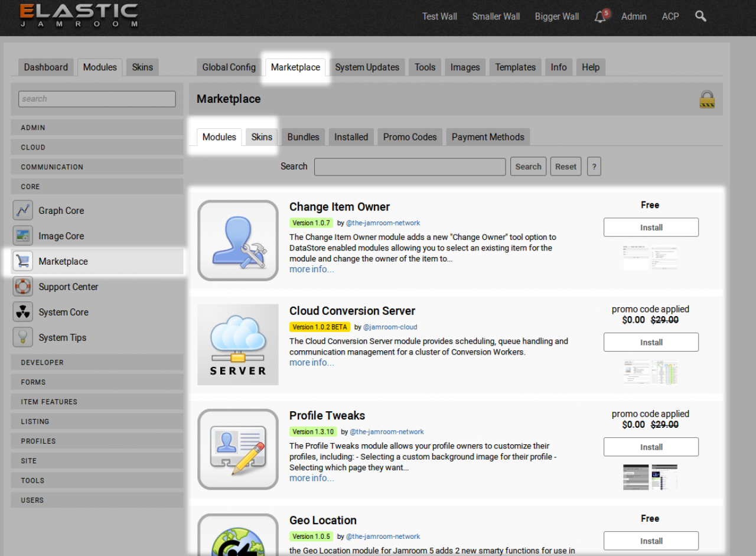Expand the DEVELOPER module category
This screenshot has height=556, width=756.
[x=97, y=362]
